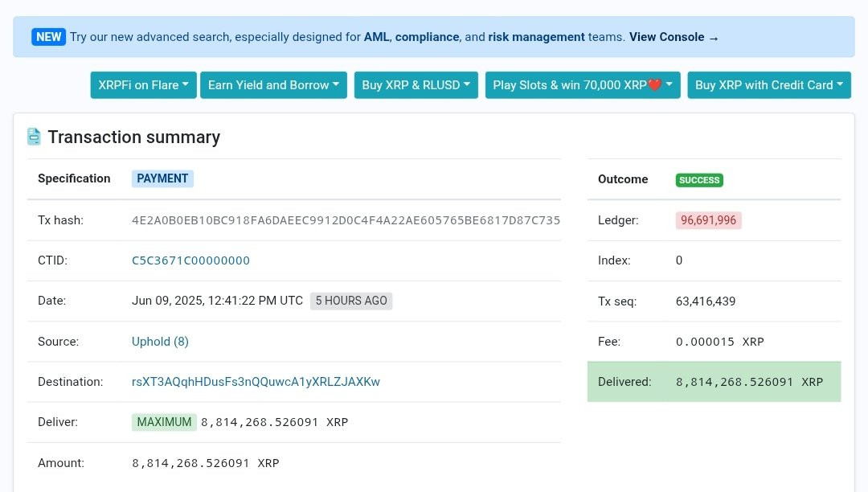This screenshot has width=868, height=492.
Task: Open the Uphold (8) source account
Action: click(x=160, y=342)
